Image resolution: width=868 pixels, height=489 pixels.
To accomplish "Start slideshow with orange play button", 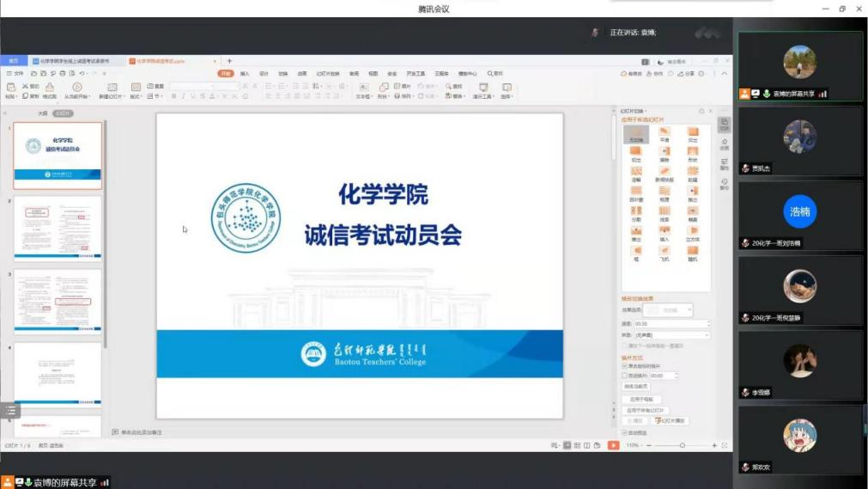I will point(613,445).
